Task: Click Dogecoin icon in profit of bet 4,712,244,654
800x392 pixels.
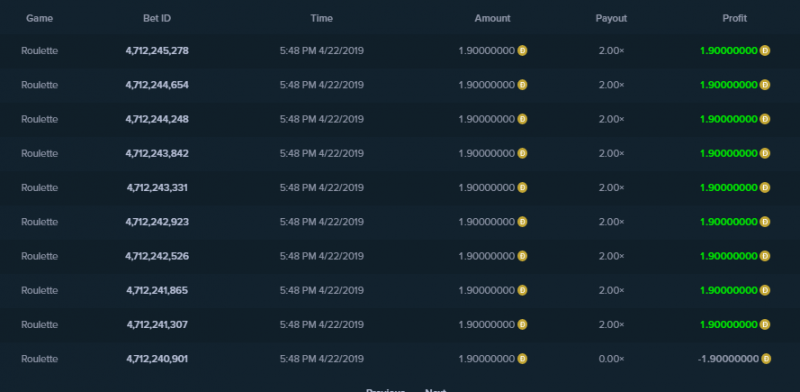Action: pos(764,85)
